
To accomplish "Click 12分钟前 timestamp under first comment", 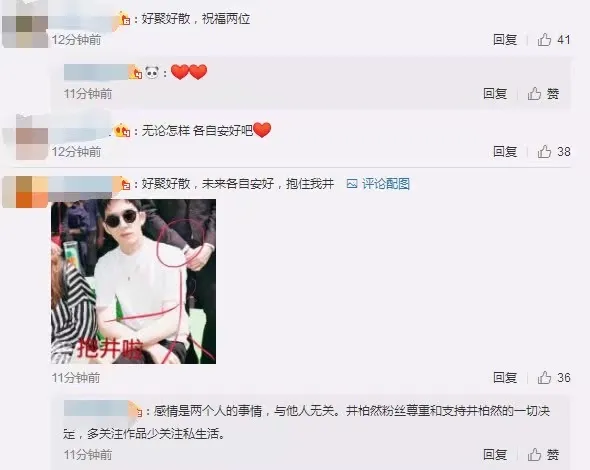I will coord(76,40).
